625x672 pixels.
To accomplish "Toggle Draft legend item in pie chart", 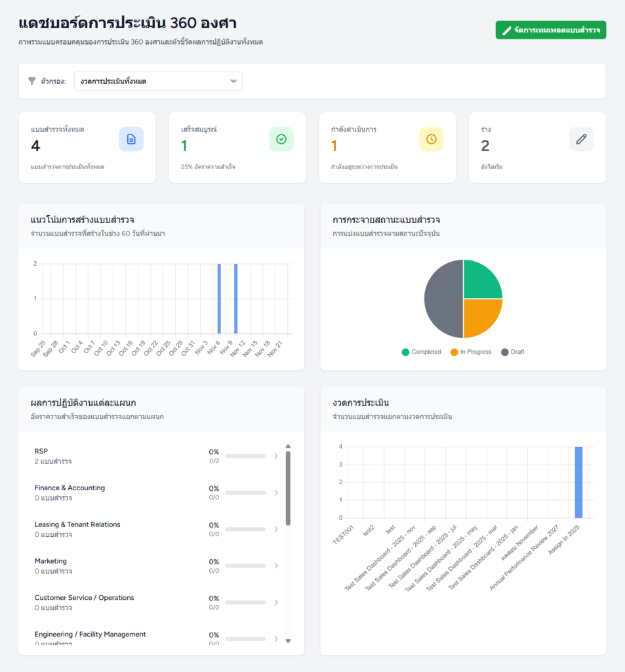I will (x=512, y=352).
